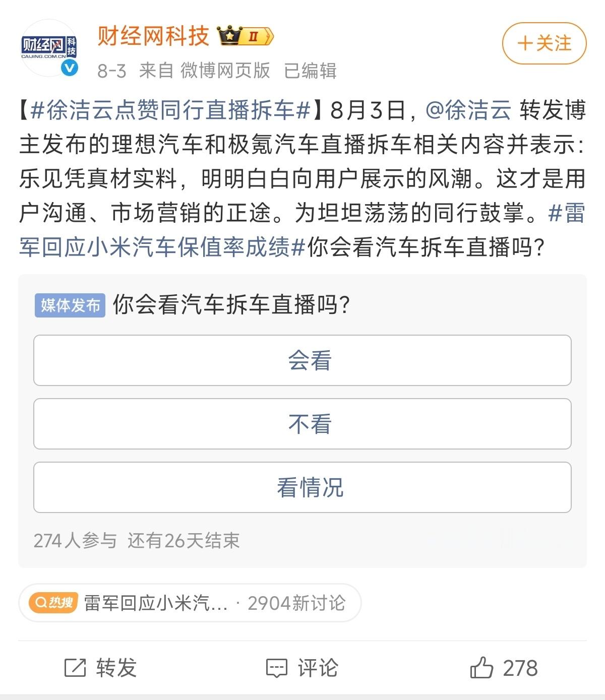The image size is (605, 700).
Task: Open hashtag #徐洁云点赞同行直播拆车#
Action: 170,111
